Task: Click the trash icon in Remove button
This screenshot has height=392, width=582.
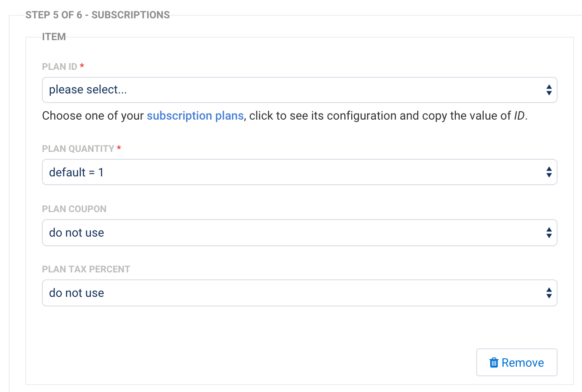Action: [x=494, y=363]
